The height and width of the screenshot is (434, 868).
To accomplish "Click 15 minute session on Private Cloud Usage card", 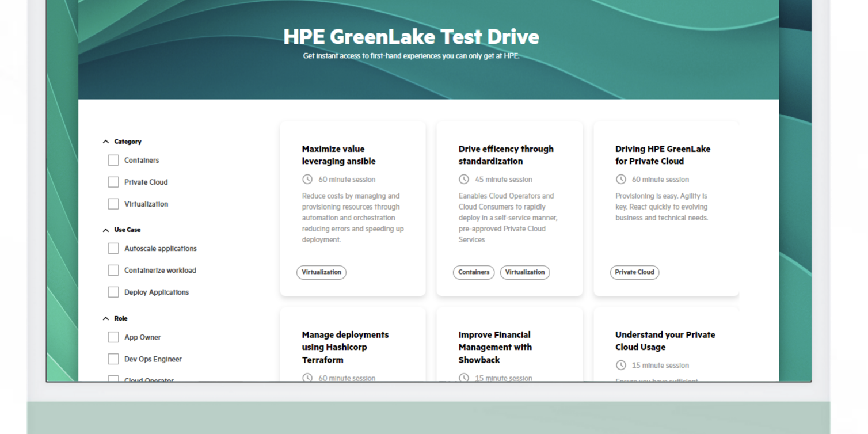I will pos(660,366).
